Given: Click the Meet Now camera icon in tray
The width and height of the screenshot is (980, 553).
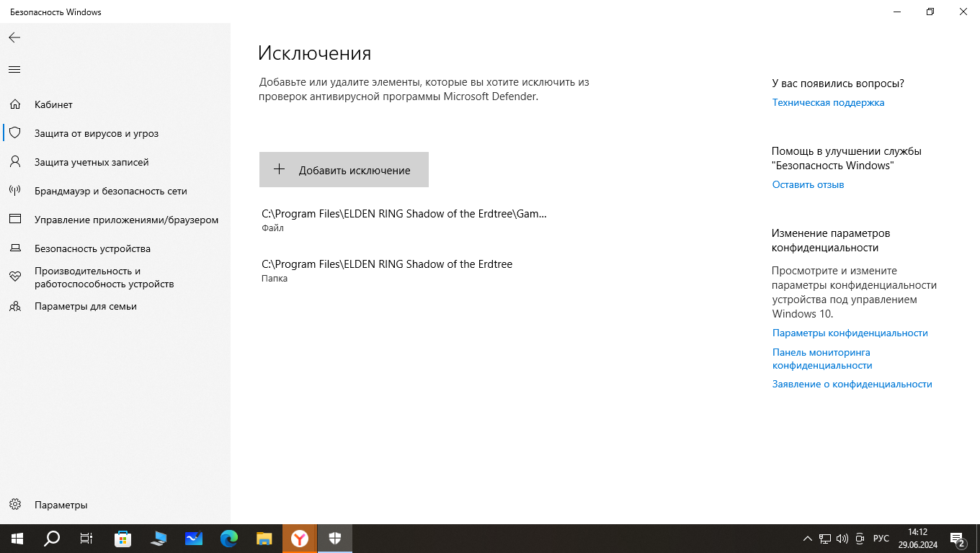Looking at the screenshot, I should 860,539.
